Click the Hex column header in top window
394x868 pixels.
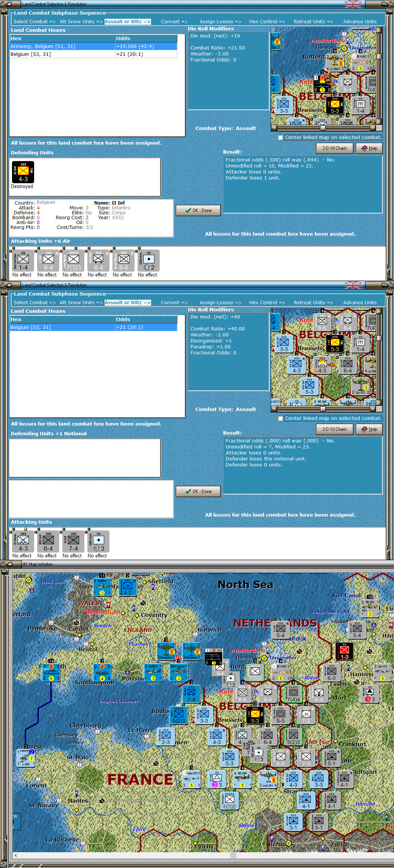(x=62, y=39)
